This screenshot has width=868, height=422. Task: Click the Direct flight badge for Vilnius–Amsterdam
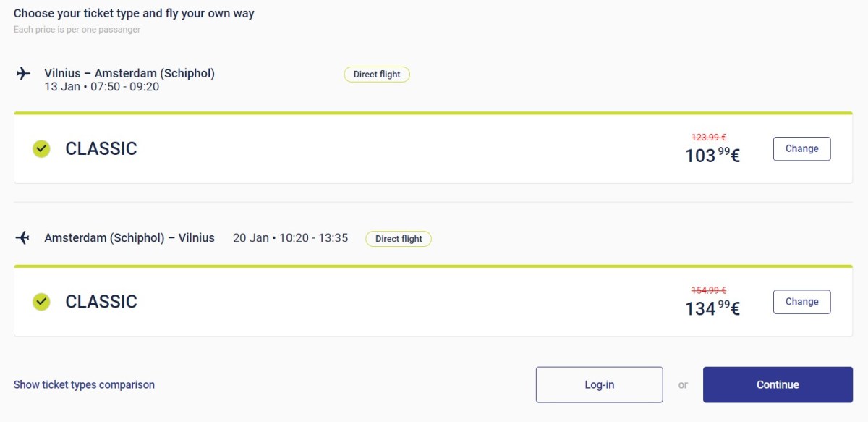click(377, 74)
